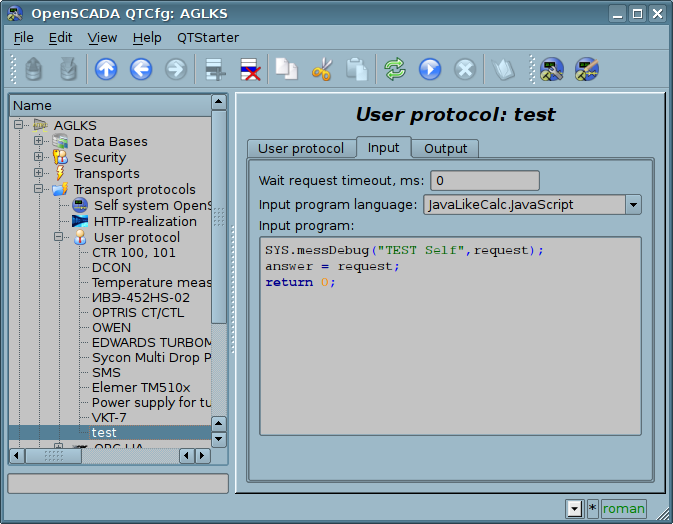Click the tree filter field below navigator
The height and width of the screenshot is (524, 673).
coord(118,484)
